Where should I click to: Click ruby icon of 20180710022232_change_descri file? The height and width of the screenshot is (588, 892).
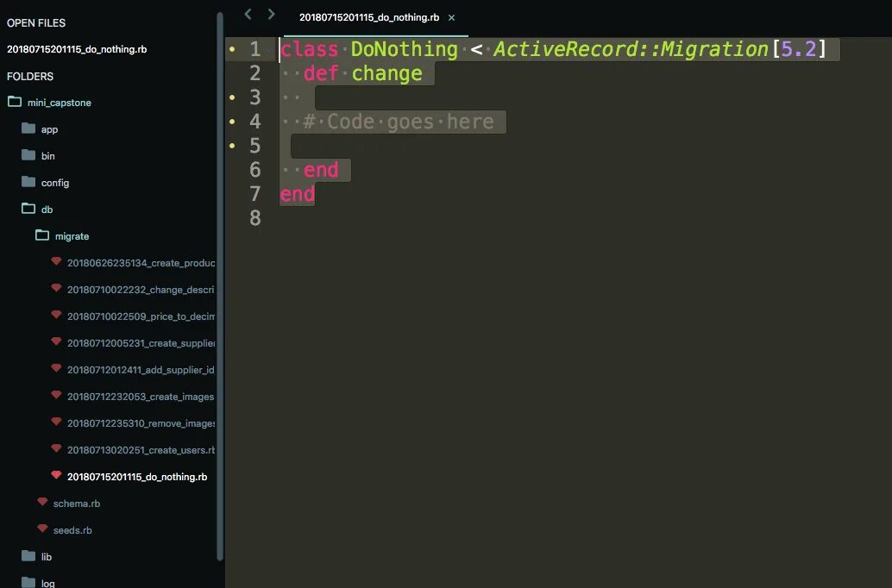pos(56,288)
